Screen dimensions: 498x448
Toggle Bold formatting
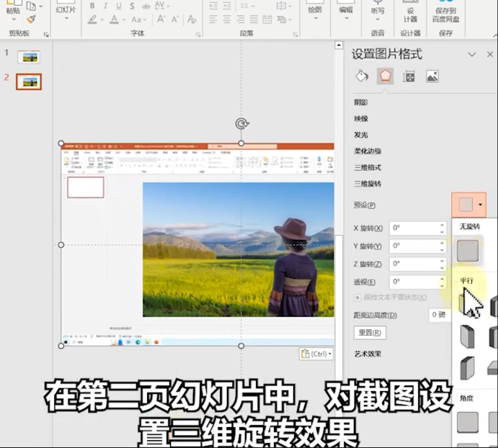[x=92, y=6]
